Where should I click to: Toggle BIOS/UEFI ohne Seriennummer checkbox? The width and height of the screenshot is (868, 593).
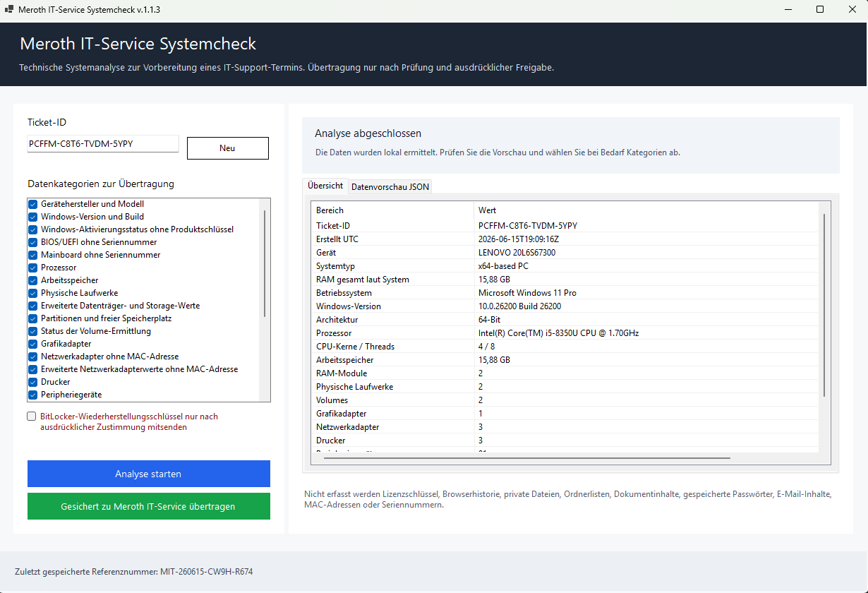click(32, 242)
